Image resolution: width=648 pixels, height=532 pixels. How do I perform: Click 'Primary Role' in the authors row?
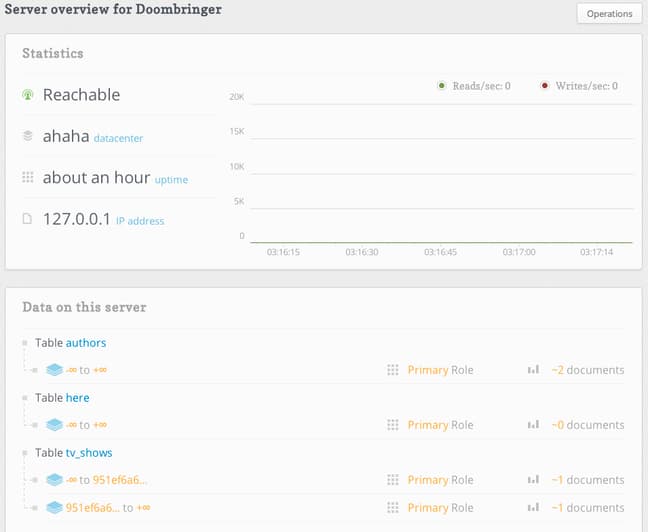440,370
